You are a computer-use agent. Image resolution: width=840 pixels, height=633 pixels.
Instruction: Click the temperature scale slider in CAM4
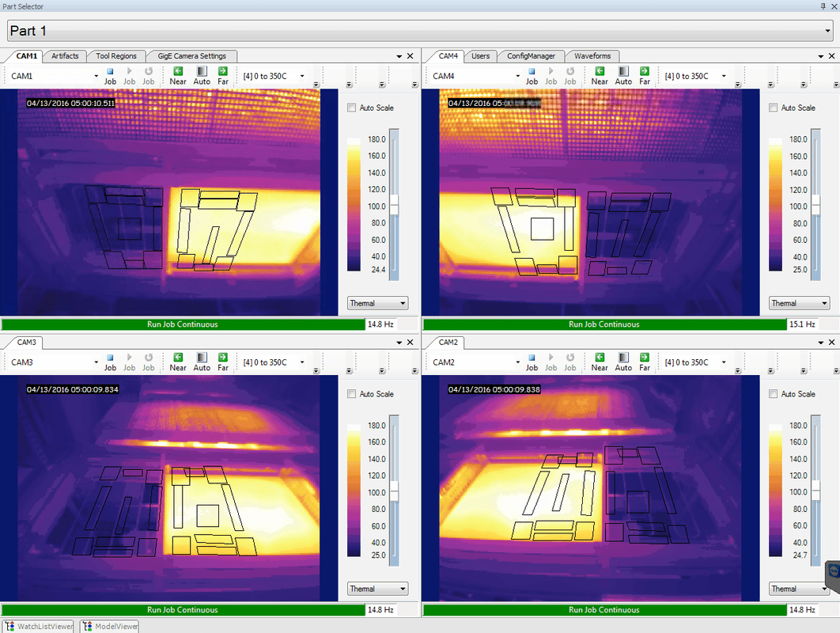(815, 207)
